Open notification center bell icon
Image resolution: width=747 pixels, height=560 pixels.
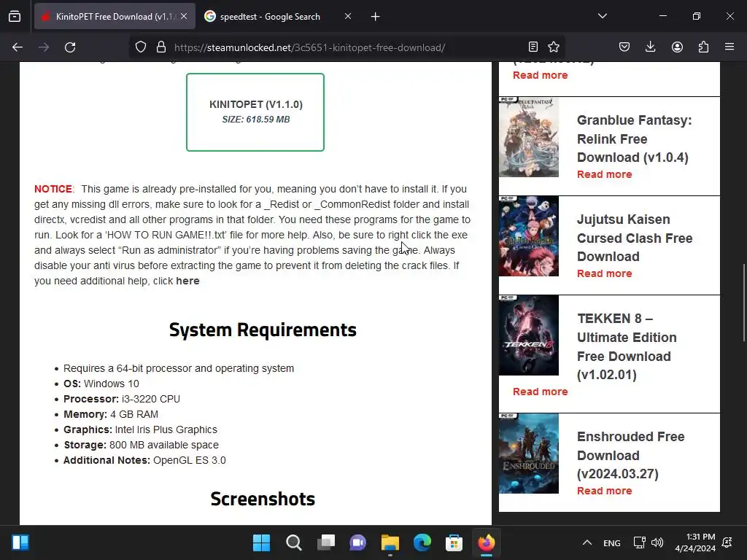[727, 542]
